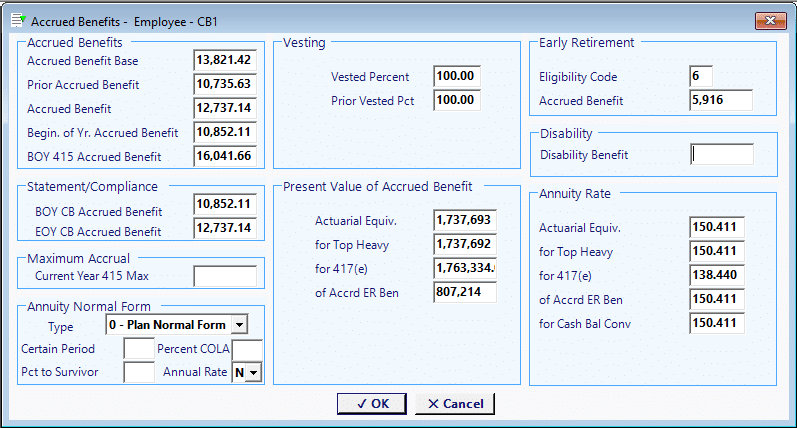Select the Eligibility Code field
This screenshot has height=428, width=797.
700,76
